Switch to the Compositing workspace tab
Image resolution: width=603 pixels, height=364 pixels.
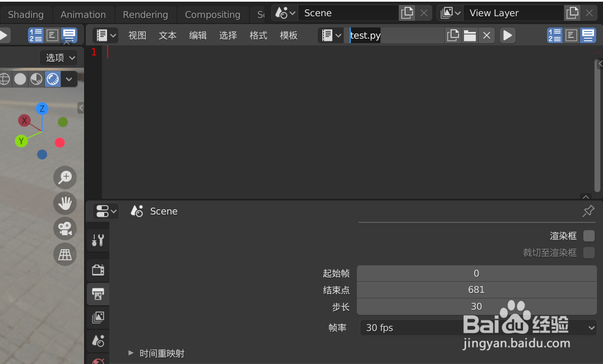pyautogui.click(x=213, y=13)
